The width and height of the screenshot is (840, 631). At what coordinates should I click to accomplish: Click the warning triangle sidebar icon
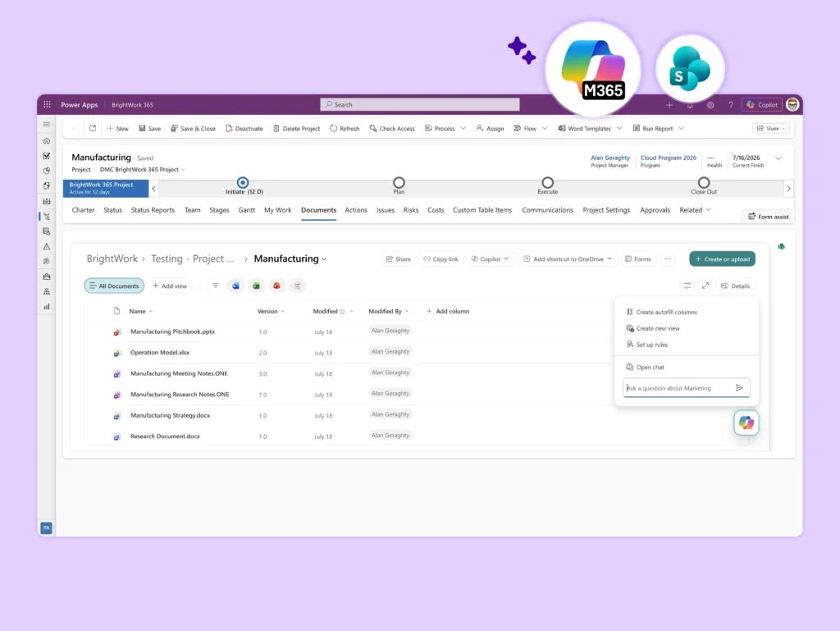(47, 247)
